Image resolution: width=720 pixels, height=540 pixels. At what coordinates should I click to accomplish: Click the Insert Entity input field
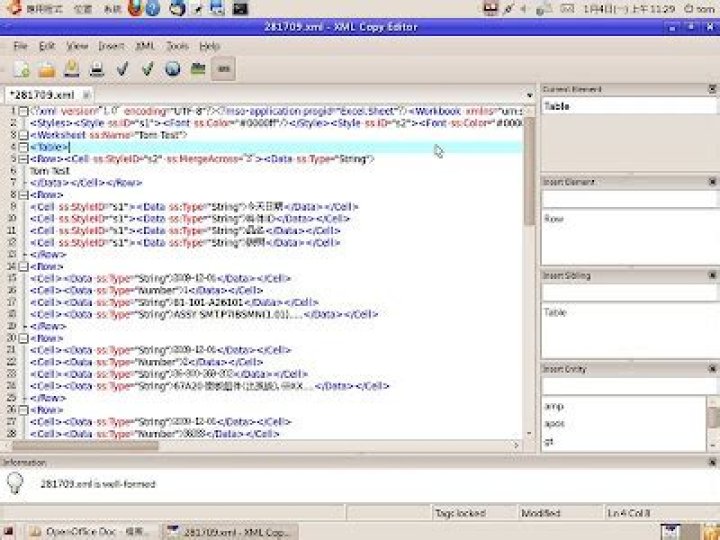pyautogui.click(x=629, y=386)
